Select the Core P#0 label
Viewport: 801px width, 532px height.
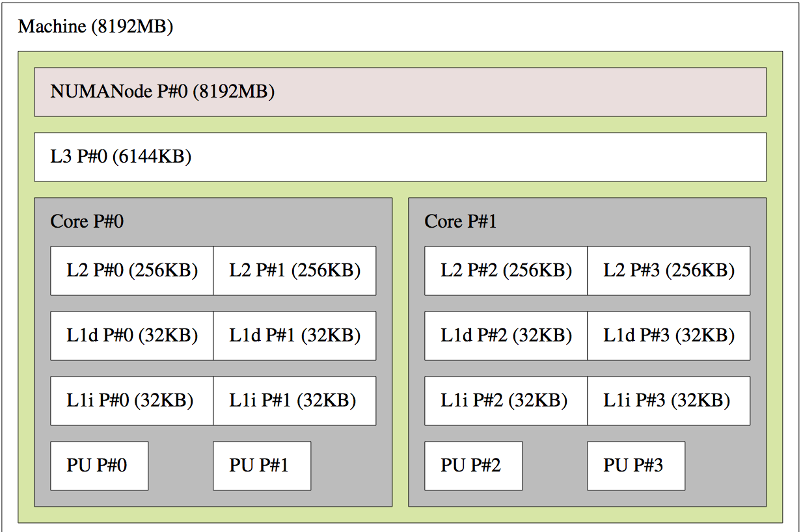87,222
